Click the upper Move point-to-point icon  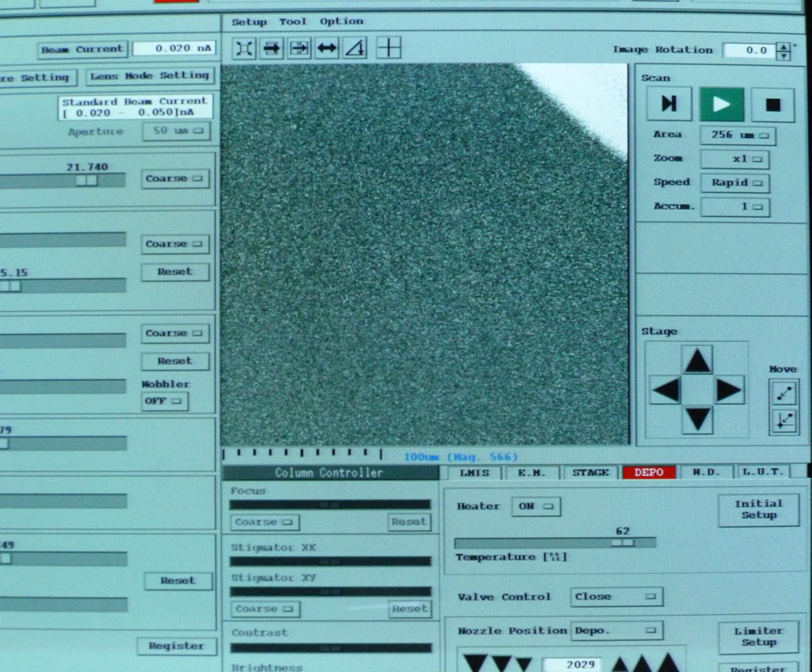tap(783, 392)
